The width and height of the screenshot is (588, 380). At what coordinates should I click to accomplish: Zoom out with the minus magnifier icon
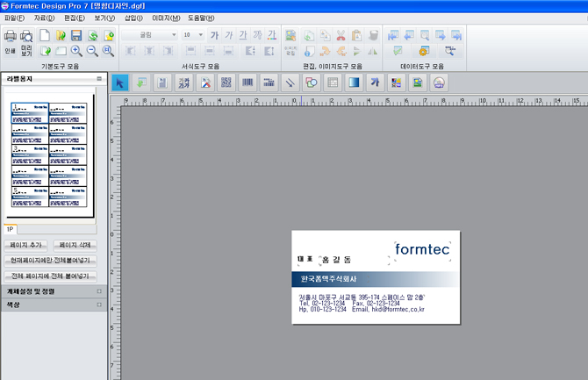(92, 51)
